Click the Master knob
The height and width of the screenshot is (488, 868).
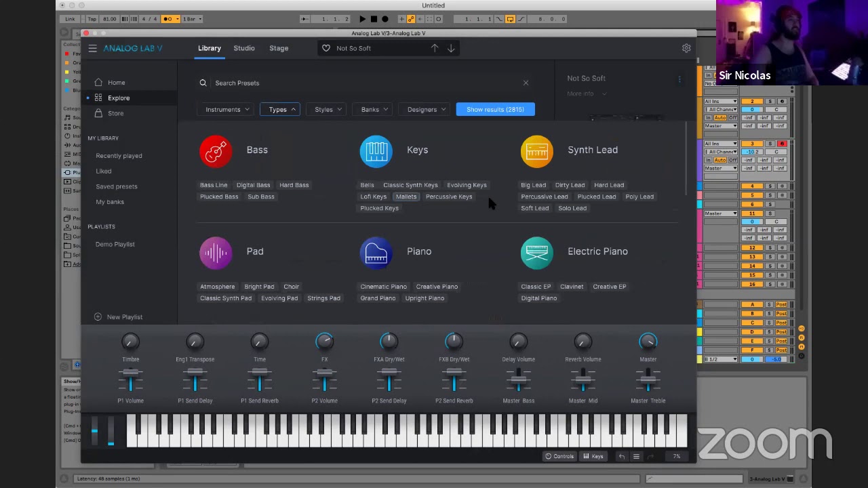(648, 342)
